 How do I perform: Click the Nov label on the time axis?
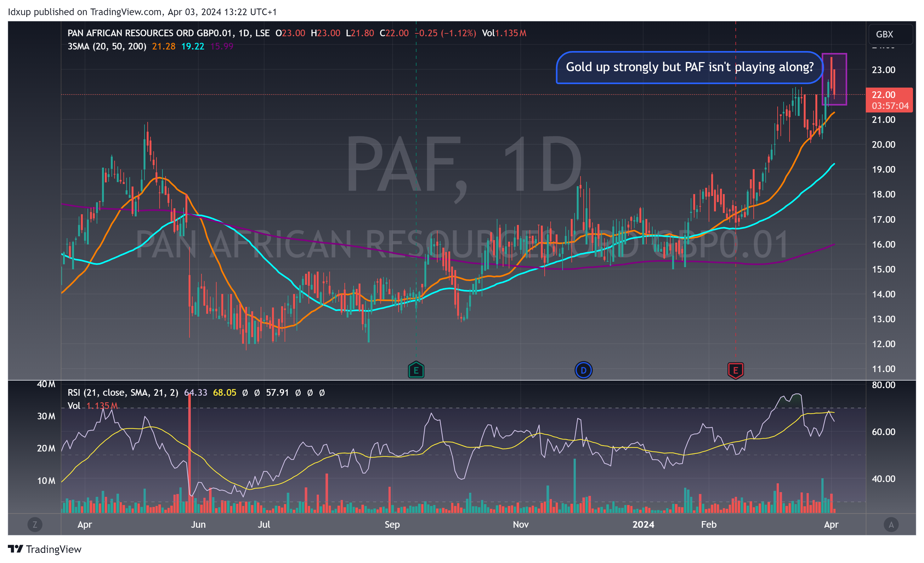point(520,524)
